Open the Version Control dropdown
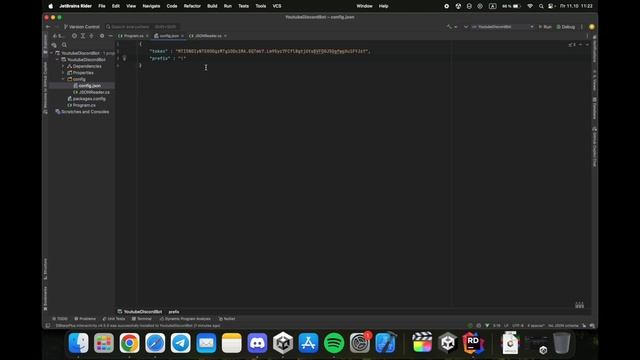Viewport: 640px width, 360px height. click(x=82, y=27)
